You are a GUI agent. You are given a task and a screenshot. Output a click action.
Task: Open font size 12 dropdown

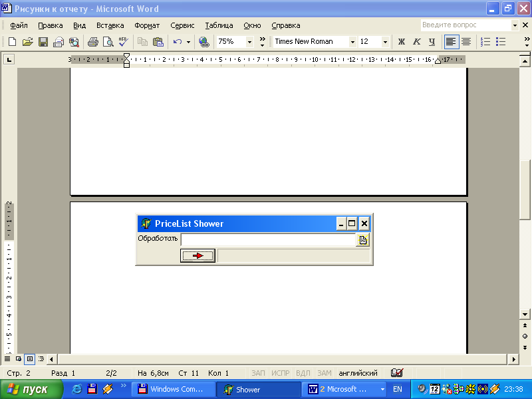click(385, 42)
